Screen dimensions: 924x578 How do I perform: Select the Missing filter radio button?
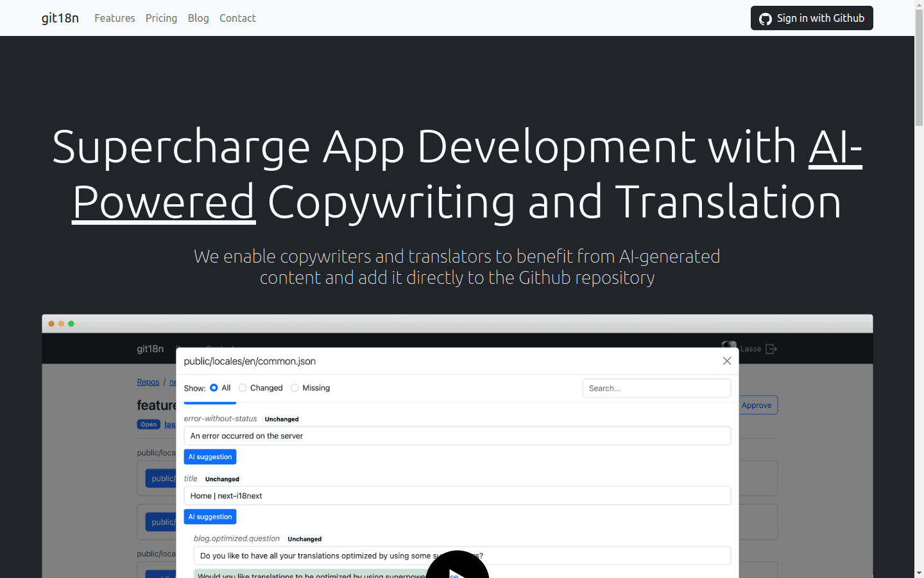pyautogui.click(x=295, y=387)
